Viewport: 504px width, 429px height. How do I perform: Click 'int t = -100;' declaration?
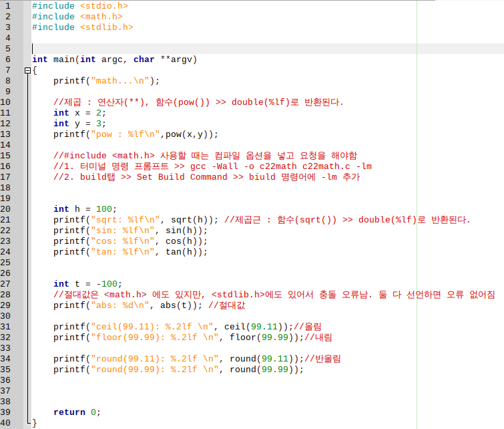pyautogui.click(x=87, y=283)
